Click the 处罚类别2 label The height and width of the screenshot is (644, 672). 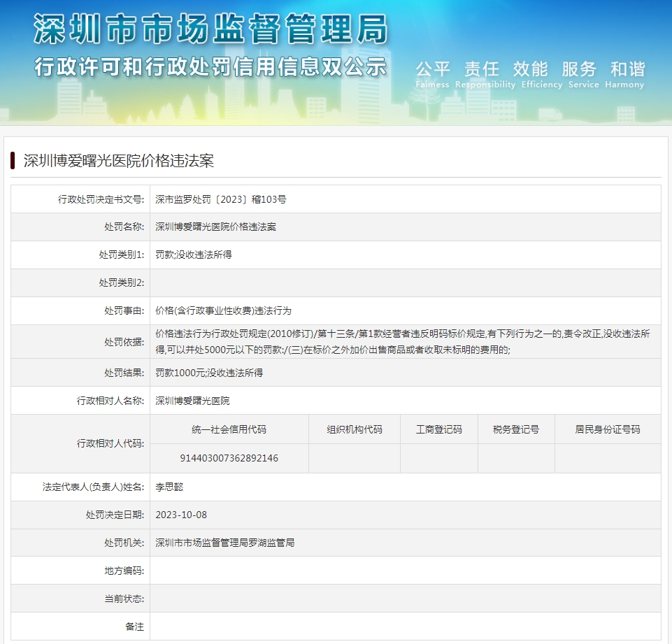pos(121,282)
